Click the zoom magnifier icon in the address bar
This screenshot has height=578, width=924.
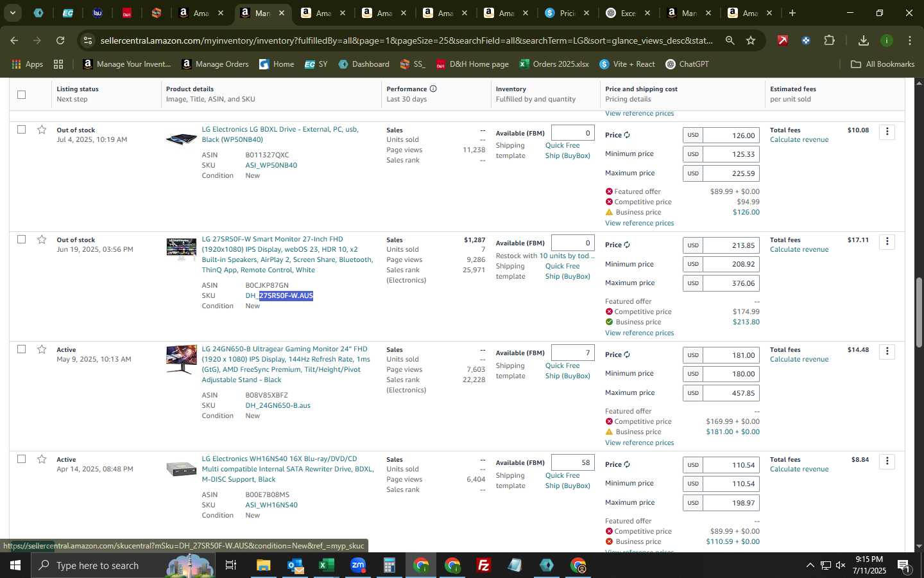point(730,40)
